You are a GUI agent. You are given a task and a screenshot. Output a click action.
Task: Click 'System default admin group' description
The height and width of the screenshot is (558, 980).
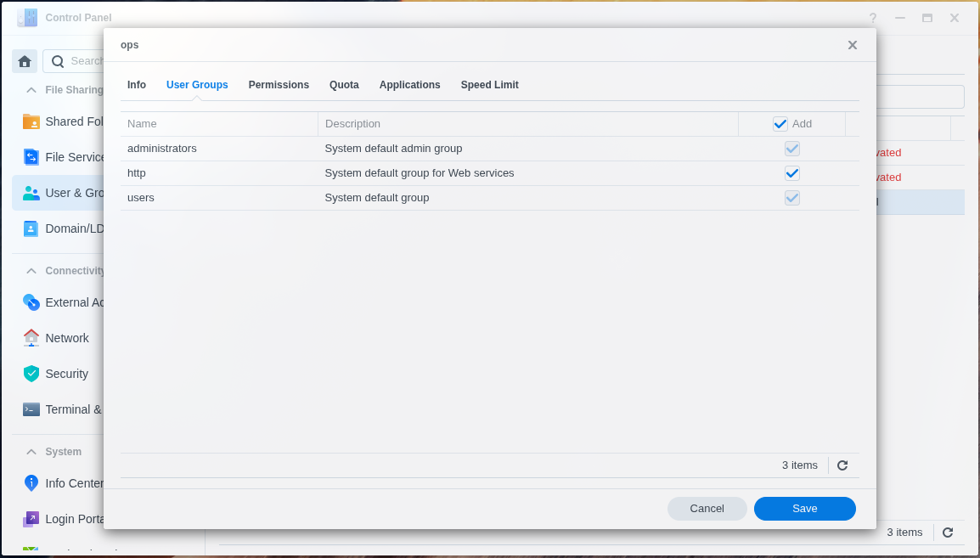(393, 149)
